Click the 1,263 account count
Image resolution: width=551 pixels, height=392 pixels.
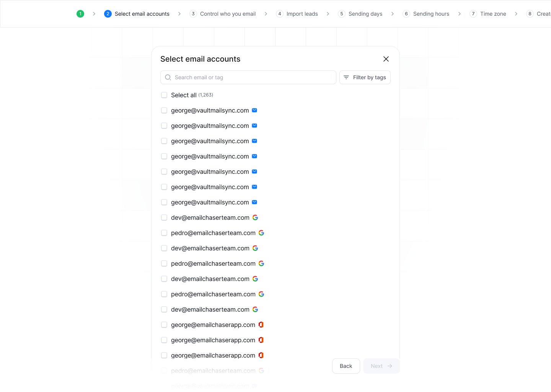click(x=206, y=95)
